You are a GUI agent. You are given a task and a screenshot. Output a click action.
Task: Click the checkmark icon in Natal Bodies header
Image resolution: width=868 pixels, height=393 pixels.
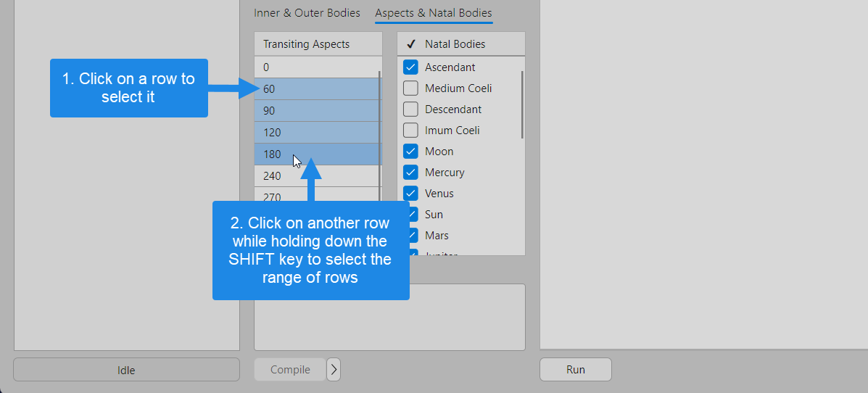[410, 44]
